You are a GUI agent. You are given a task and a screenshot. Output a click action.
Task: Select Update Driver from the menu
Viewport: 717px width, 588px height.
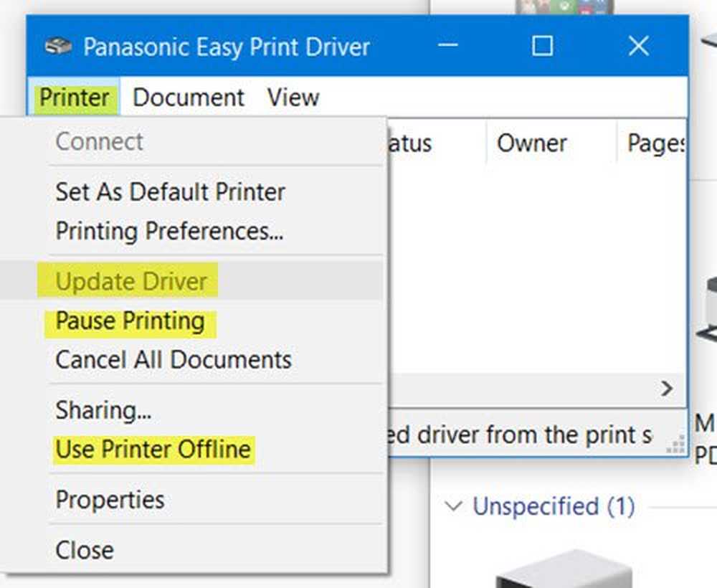pos(131,282)
